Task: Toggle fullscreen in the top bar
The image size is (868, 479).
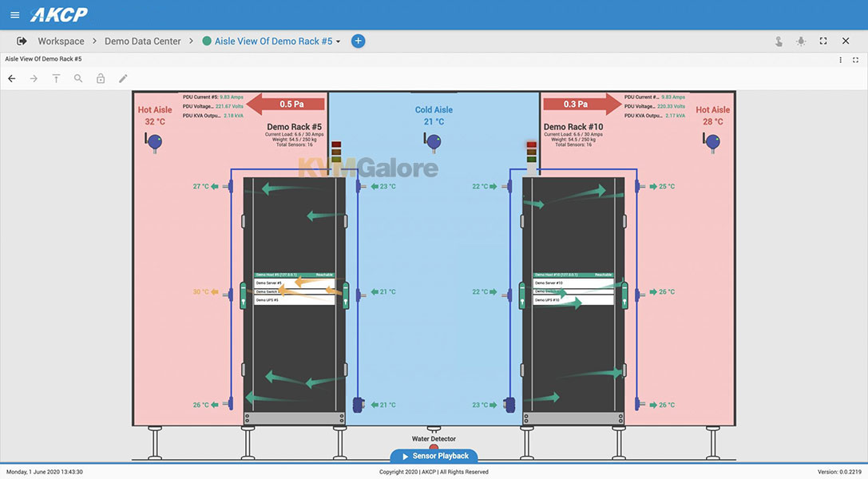Action: [823, 41]
